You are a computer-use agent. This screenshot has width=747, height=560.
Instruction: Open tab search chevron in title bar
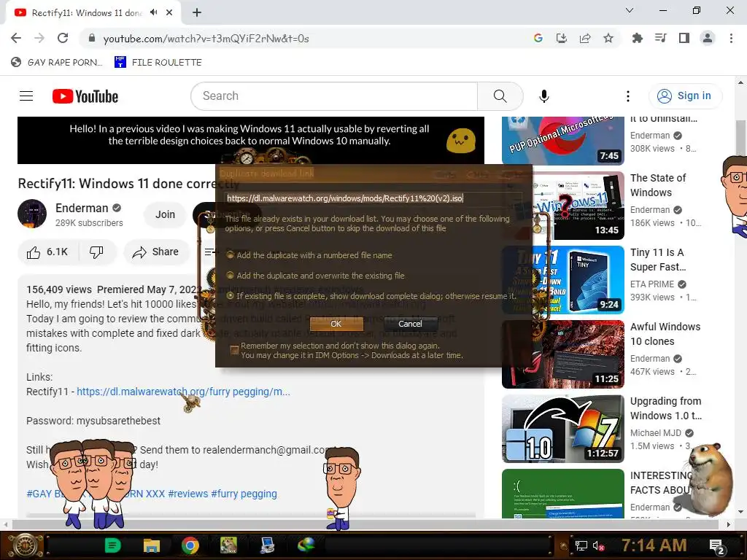click(630, 10)
